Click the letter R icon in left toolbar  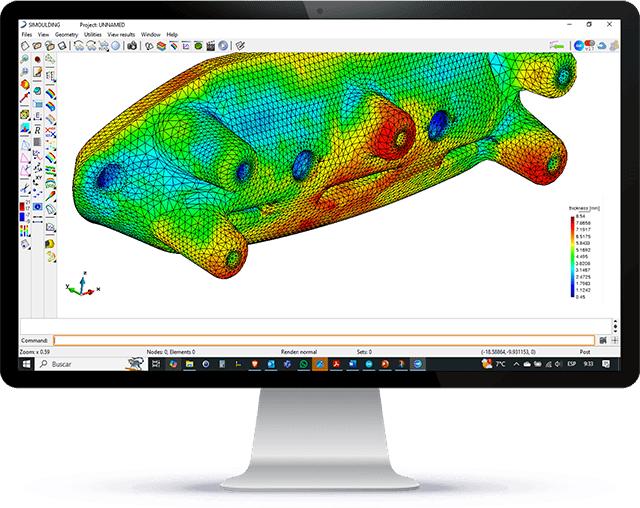[37, 129]
